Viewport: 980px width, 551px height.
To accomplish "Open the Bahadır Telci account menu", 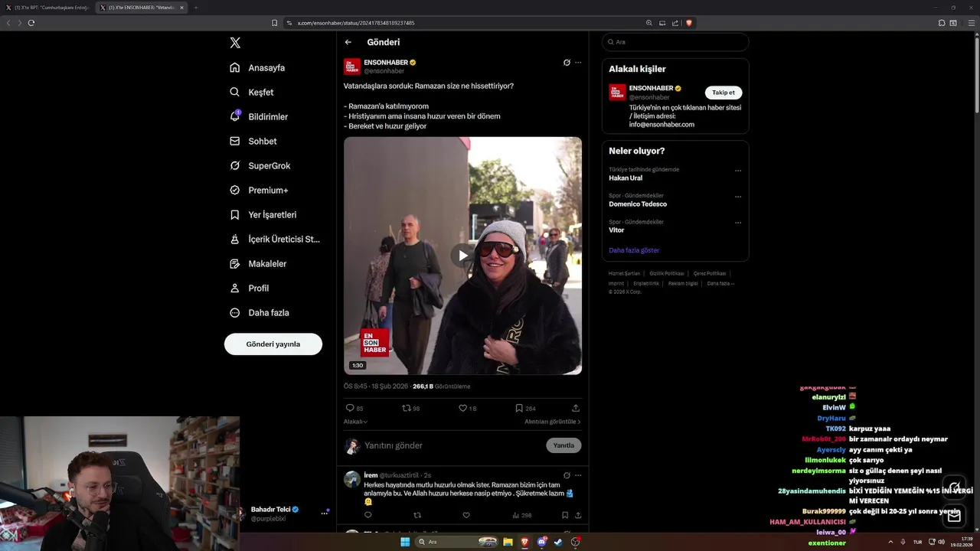I will 324,514.
